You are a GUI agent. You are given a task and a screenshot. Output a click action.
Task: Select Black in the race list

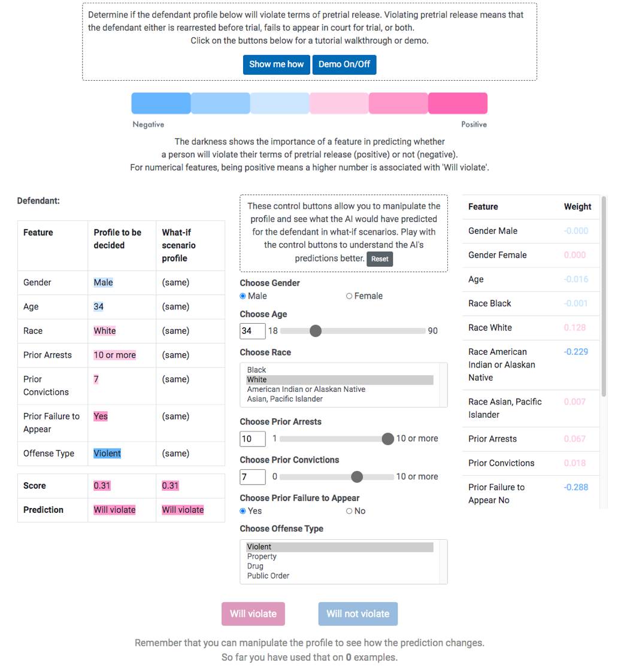[257, 370]
